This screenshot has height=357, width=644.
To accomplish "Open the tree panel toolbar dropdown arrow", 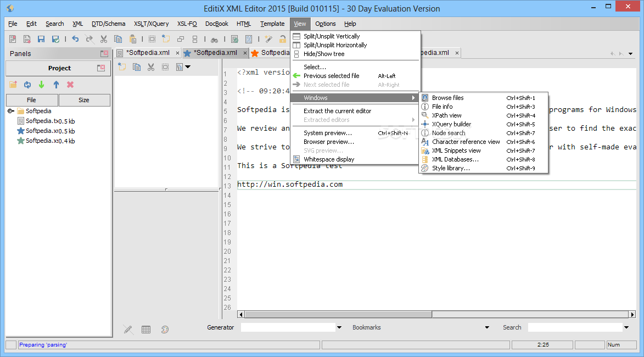I will 188,66.
